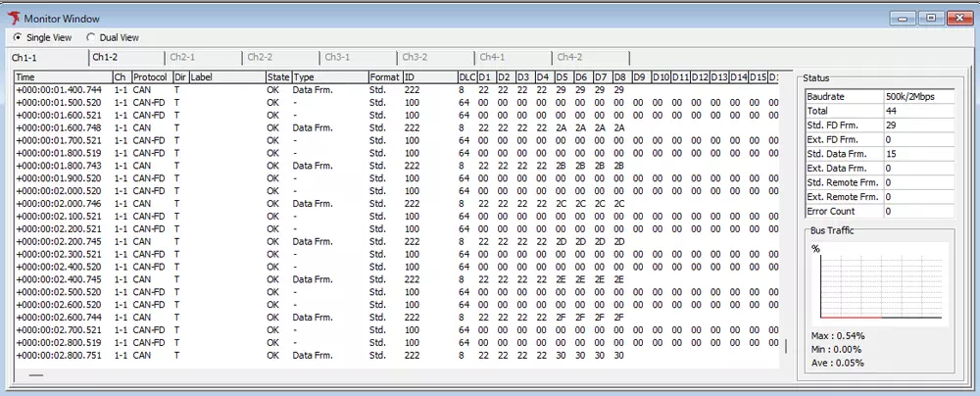Click the Protocol column header
Viewport: 980px width, 396px height.
(x=151, y=76)
